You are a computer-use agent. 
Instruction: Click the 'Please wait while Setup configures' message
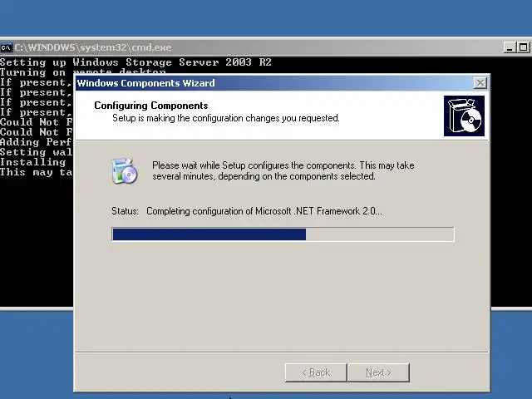tap(283, 170)
